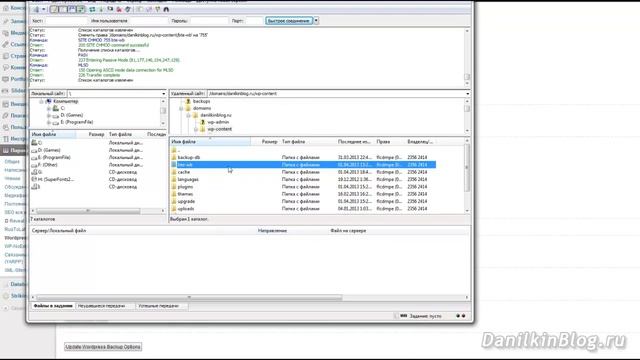Screen dimensions: 640x360
Task: Collapse danilkinblog.ru in remote tree
Action: tap(189, 115)
